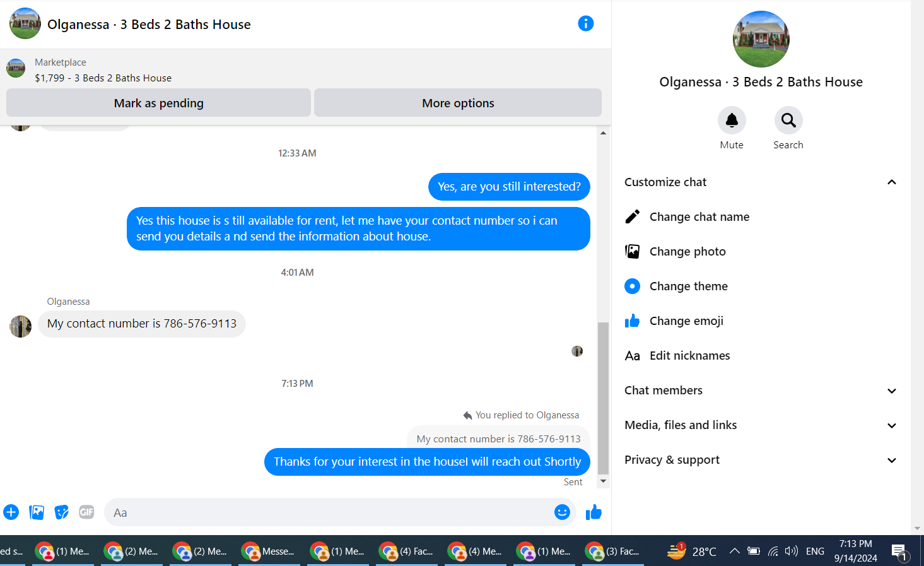The image size is (924, 566).
Task: Click More options button
Action: [x=458, y=103]
